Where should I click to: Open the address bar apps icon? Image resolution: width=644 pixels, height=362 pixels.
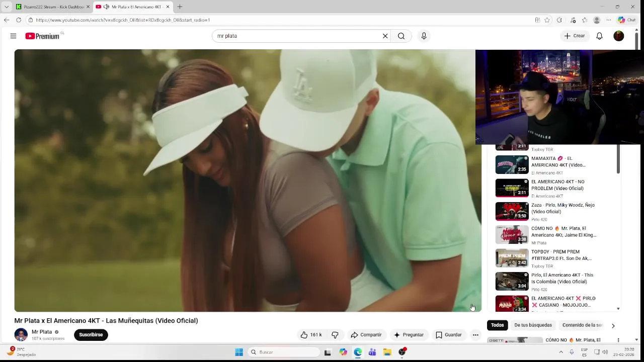pos(537,20)
